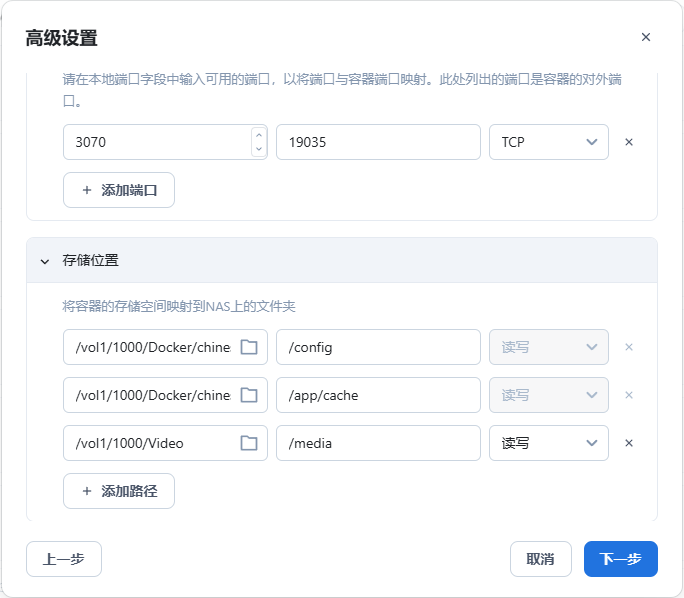Image resolution: width=684 pixels, height=598 pixels.
Task: Increment the local port 3070 stepper up
Action: point(259,135)
